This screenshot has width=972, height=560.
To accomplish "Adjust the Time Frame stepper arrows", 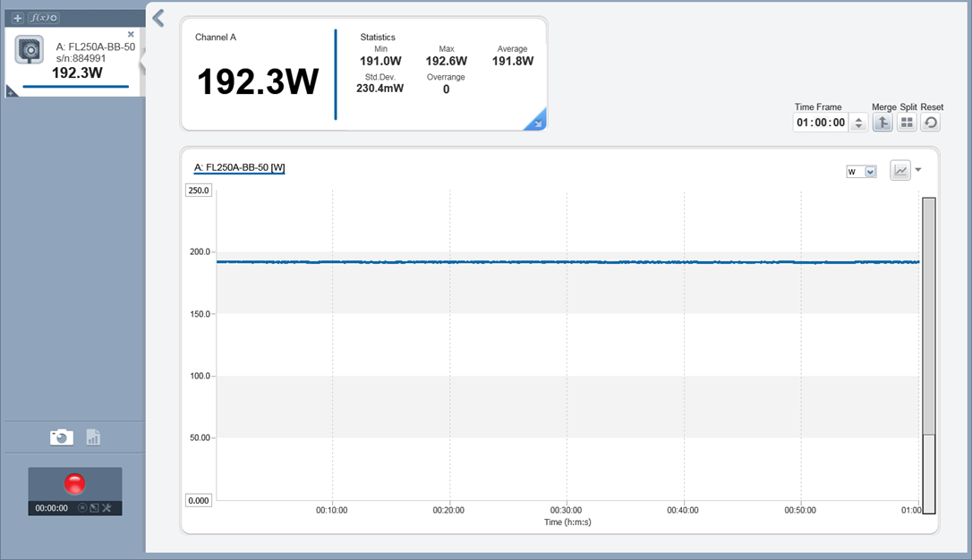I will (859, 123).
